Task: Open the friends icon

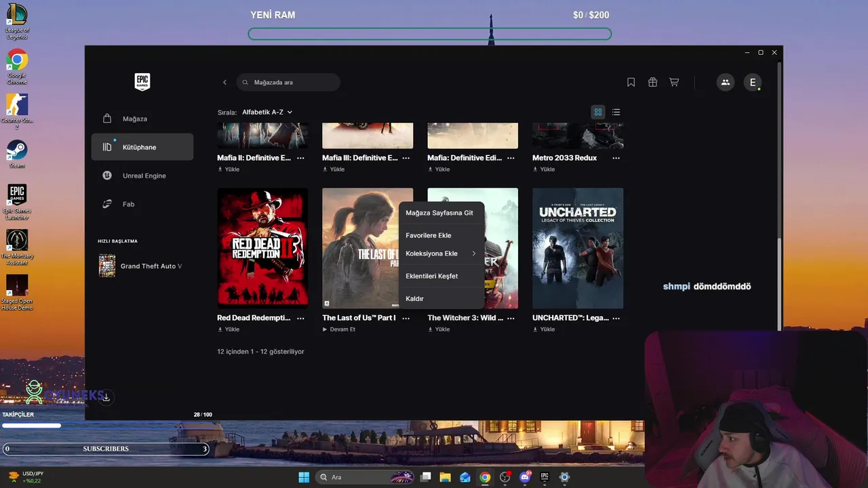Action: tap(726, 82)
